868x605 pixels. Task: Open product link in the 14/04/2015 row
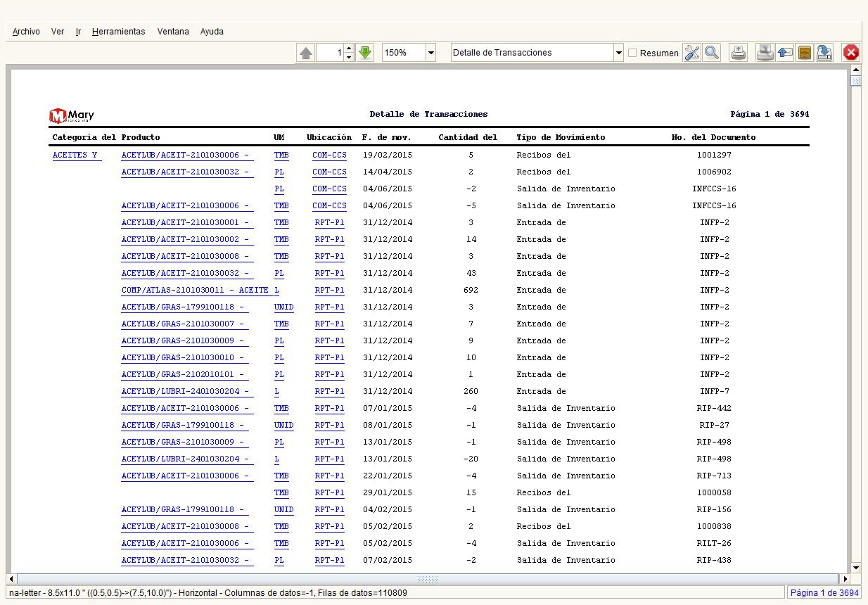pyautogui.click(x=186, y=172)
